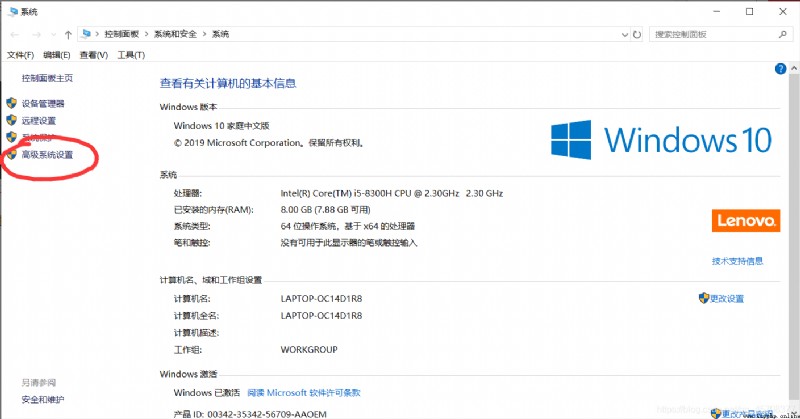Refresh the control panel page
Screen dimensions: 800x419
coord(637,35)
